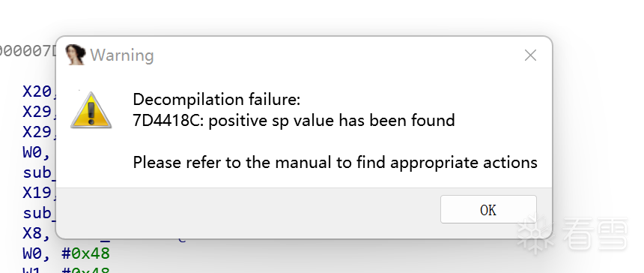
Task: Click the first sub_ function reference
Action: (40, 172)
